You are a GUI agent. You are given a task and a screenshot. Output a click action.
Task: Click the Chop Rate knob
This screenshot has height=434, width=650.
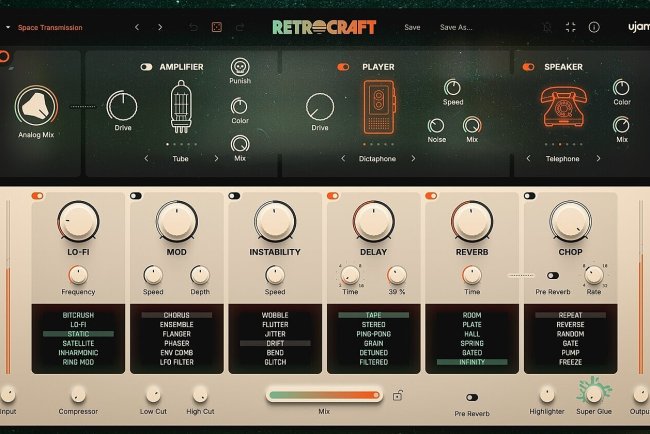(594, 275)
